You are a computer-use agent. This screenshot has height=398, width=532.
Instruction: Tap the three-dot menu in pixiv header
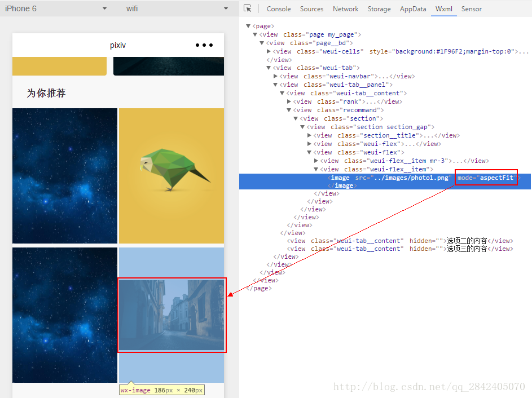pos(204,45)
